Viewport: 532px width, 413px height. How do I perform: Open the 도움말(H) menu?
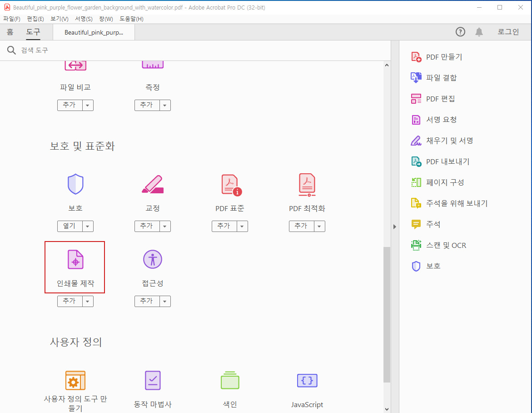pyautogui.click(x=131, y=19)
